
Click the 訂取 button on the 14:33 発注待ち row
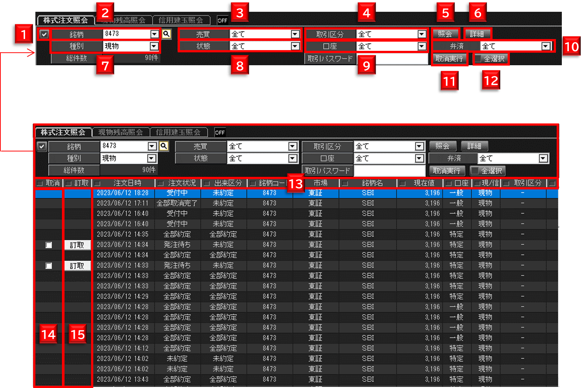coord(77,266)
